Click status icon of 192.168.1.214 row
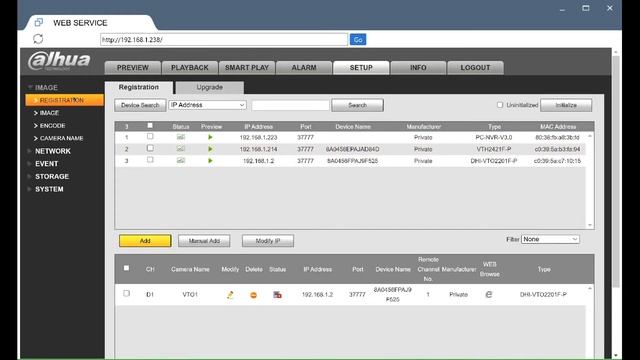Image resolution: width=640 pixels, height=360 pixels. point(181,149)
